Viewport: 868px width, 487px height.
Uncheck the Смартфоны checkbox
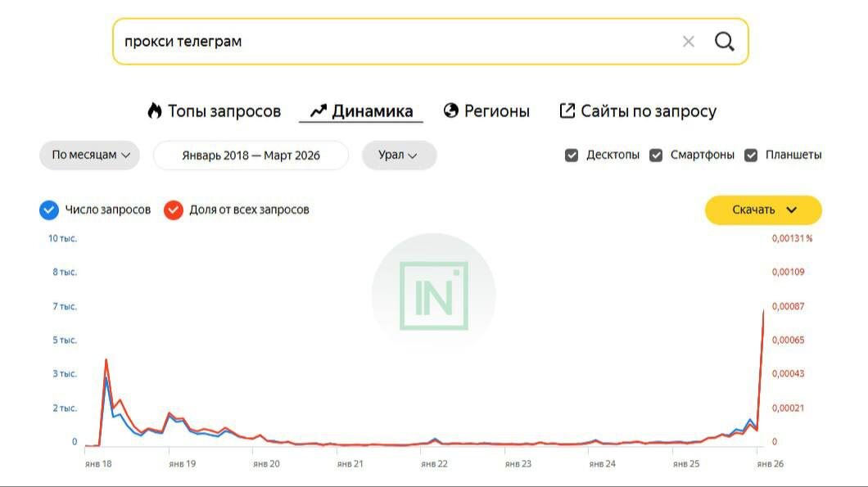pyautogui.click(x=656, y=156)
